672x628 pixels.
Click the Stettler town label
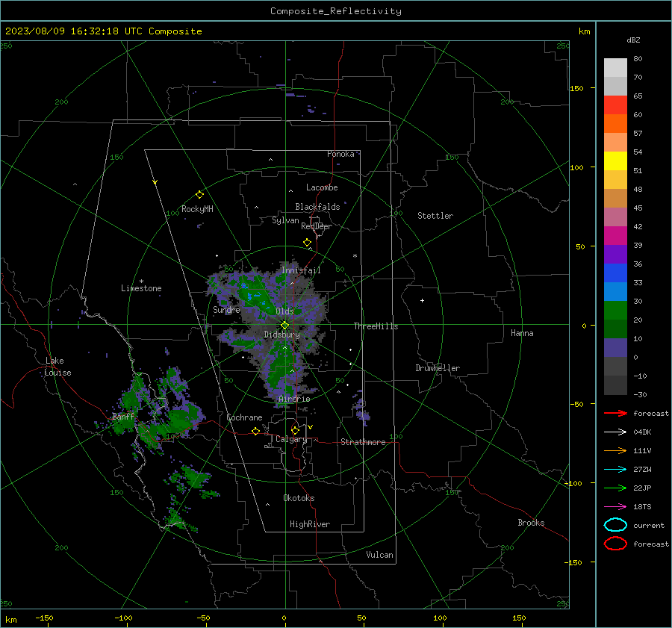pos(435,216)
